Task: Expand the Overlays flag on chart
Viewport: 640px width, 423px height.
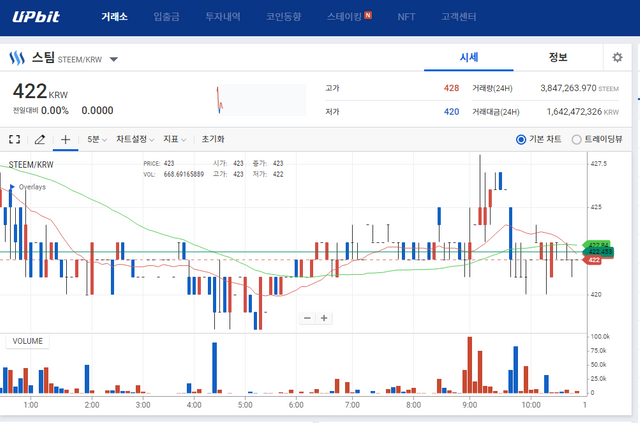Action: pyautogui.click(x=12, y=187)
